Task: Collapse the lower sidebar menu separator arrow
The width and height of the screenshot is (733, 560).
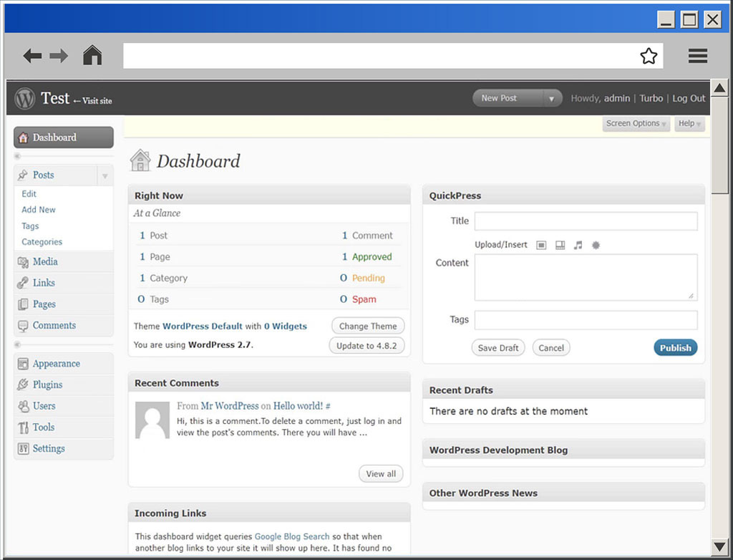Action: tap(17, 344)
